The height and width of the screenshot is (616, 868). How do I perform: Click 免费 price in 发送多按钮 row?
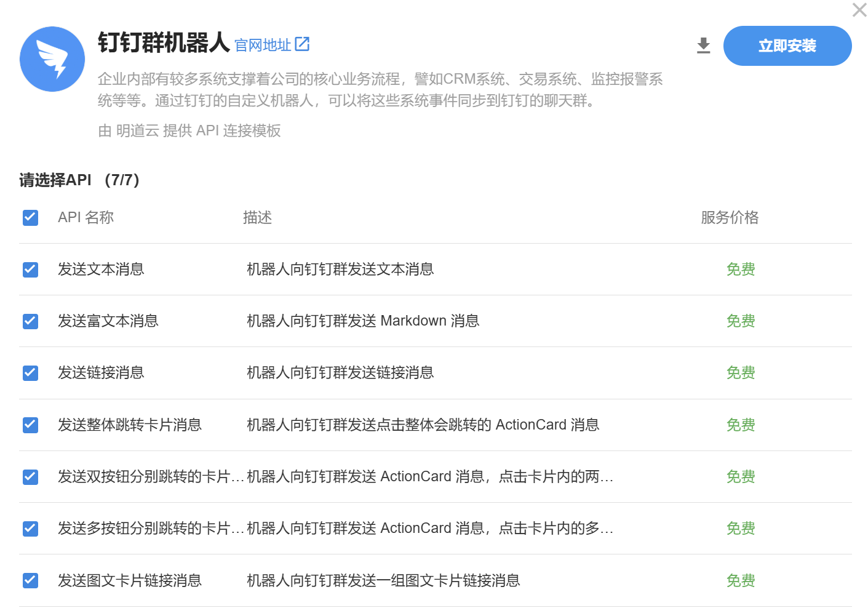pos(741,529)
